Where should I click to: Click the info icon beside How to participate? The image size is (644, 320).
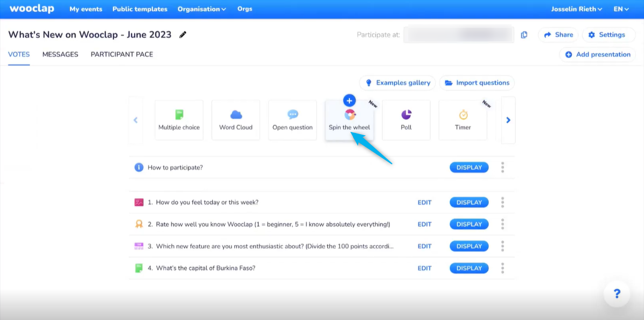[x=139, y=168]
